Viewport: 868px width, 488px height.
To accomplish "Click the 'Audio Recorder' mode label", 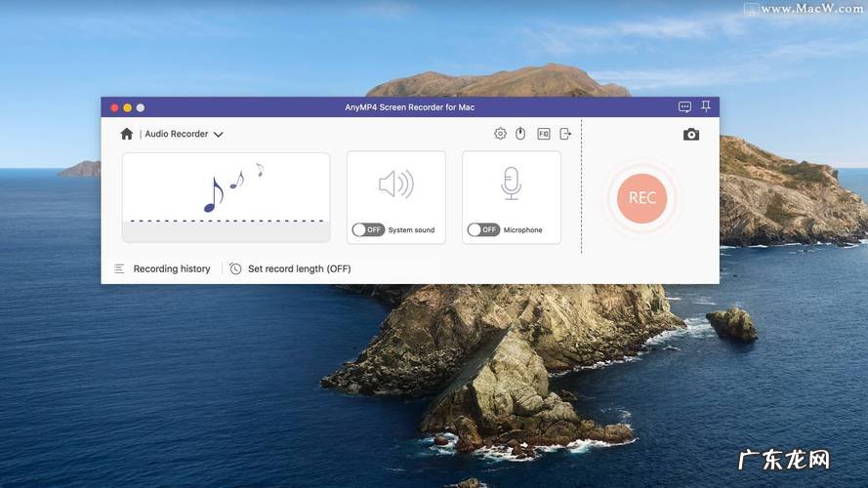I will (x=176, y=134).
